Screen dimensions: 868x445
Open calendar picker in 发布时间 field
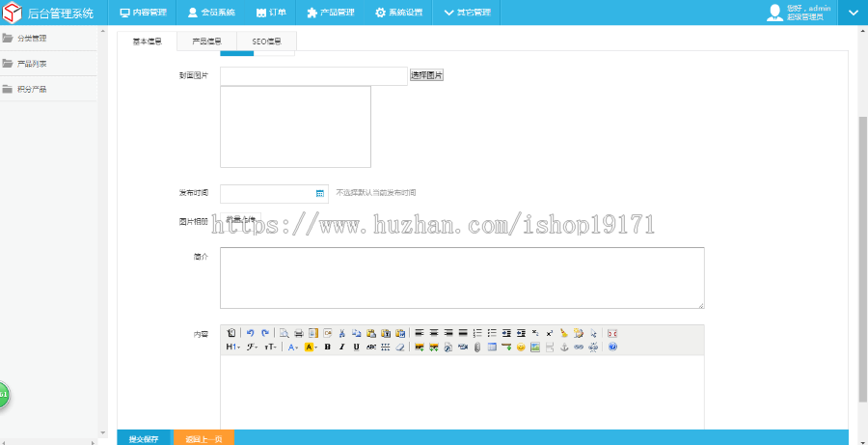click(x=319, y=193)
